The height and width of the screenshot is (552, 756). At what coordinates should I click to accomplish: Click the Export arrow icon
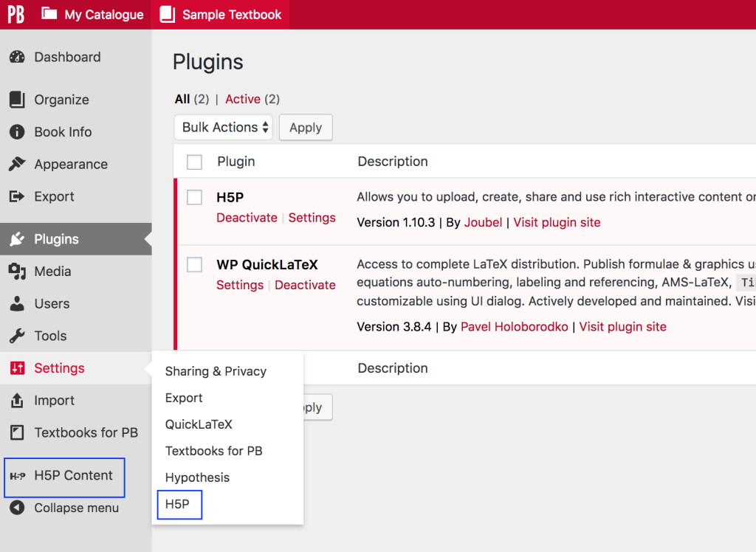(x=17, y=197)
